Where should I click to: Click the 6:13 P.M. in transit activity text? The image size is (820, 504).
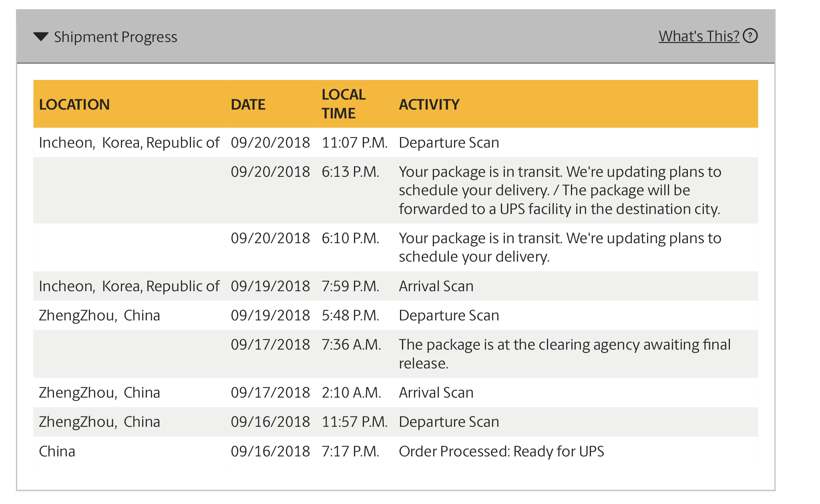point(560,190)
